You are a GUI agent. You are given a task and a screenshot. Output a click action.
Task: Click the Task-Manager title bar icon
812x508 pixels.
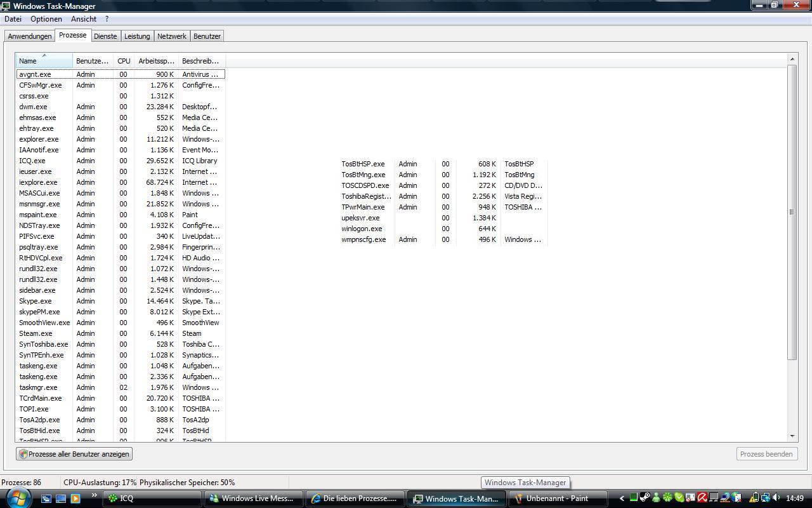pyautogui.click(x=6, y=6)
